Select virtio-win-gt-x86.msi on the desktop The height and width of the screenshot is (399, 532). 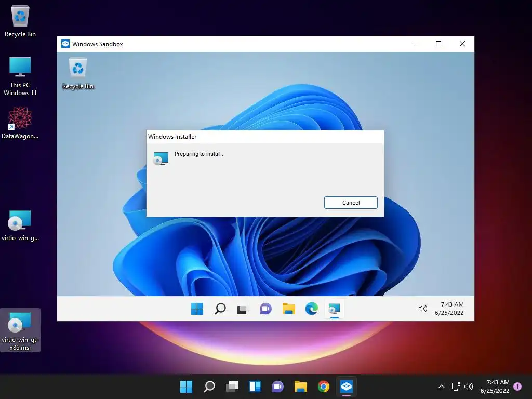[x=20, y=330]
